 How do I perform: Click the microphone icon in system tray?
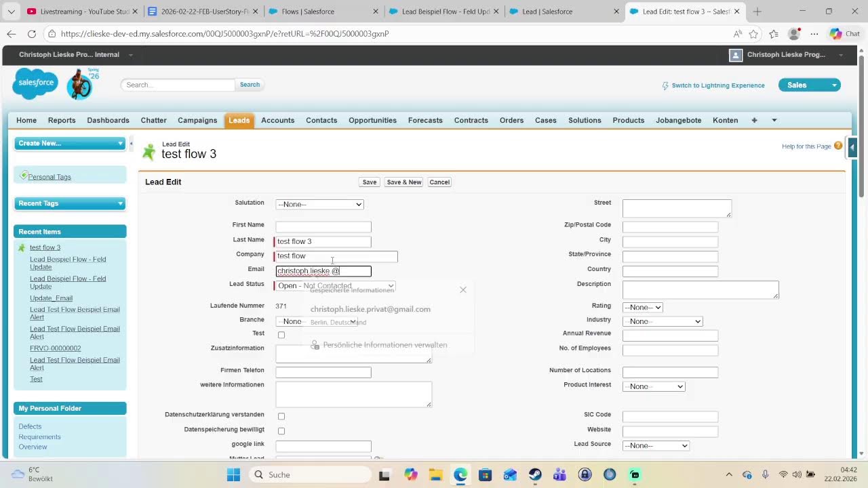766,474
